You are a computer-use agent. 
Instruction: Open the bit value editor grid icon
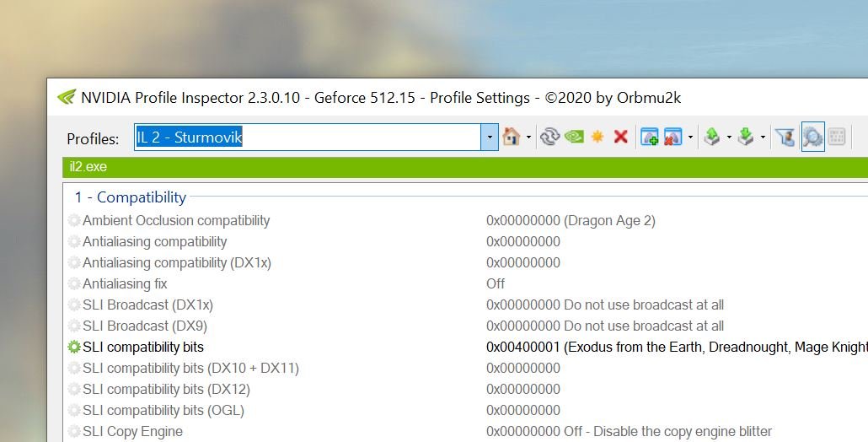[x=837, y=137]
